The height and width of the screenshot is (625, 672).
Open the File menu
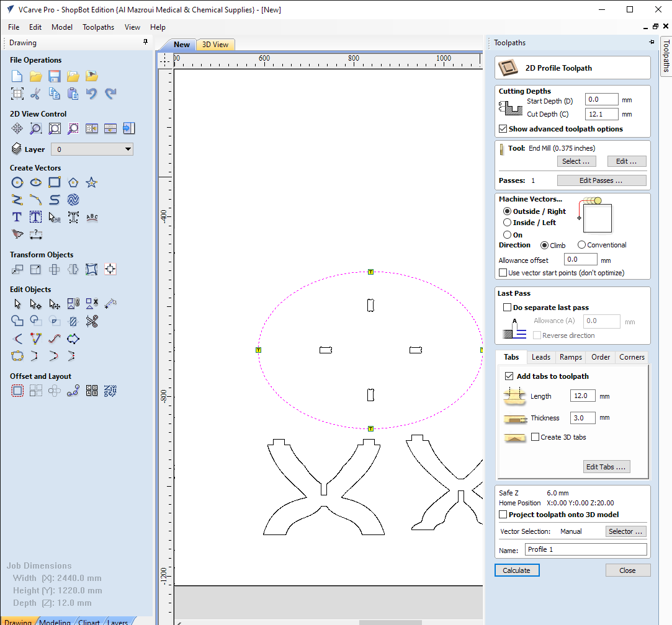click(14, 27)
